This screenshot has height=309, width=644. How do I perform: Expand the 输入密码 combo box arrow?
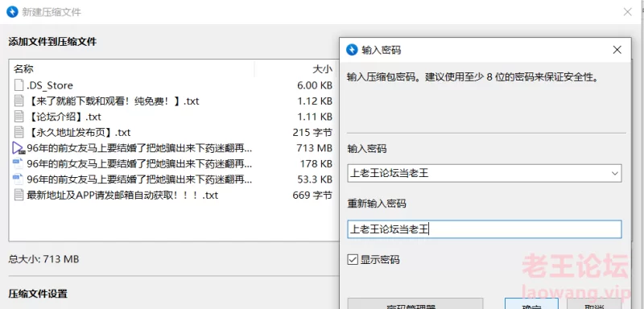[615, 173]
